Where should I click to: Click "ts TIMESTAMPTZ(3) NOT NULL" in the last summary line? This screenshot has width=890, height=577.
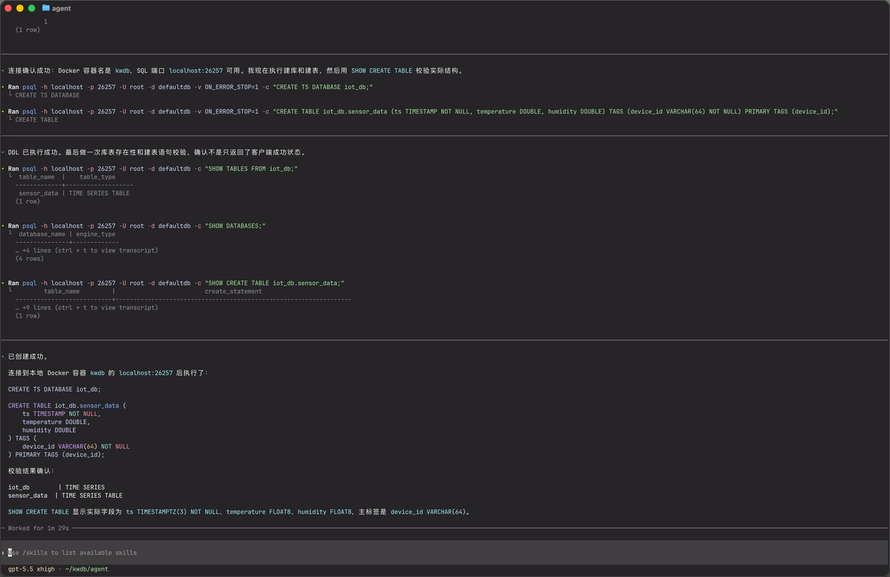173,512
